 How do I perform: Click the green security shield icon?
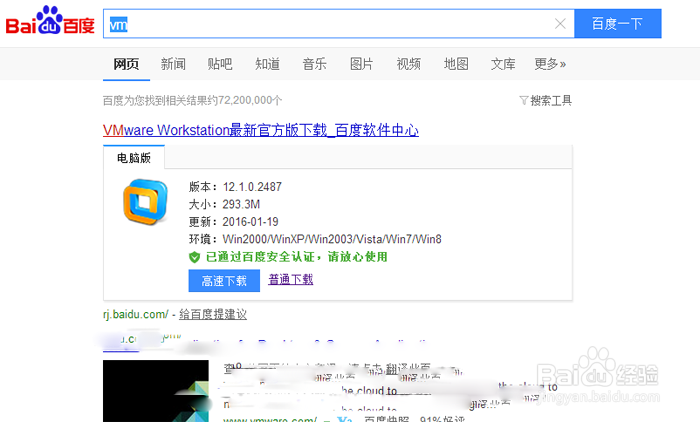pyautogui.click(x=195, y=257)
